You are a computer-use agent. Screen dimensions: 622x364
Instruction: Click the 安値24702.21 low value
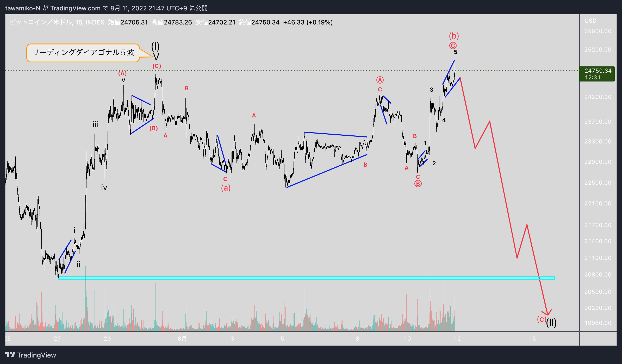coord(215,22)
